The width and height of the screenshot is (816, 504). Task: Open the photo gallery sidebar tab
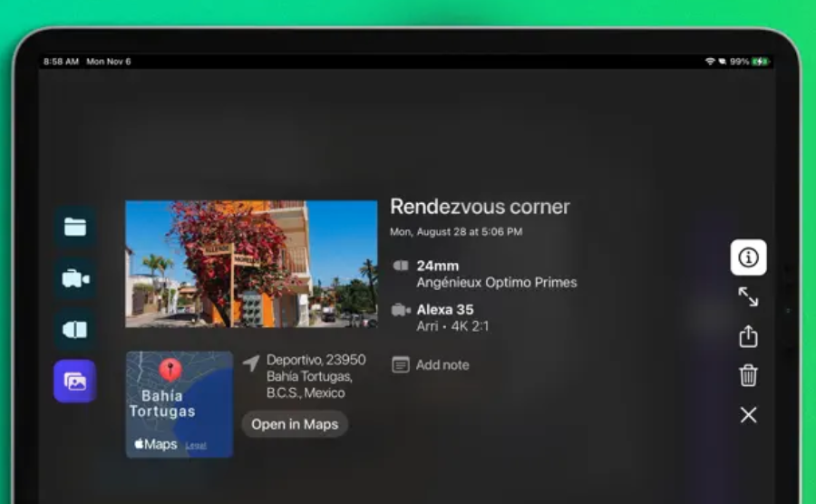pyautogui.click(x=75, y=382)
